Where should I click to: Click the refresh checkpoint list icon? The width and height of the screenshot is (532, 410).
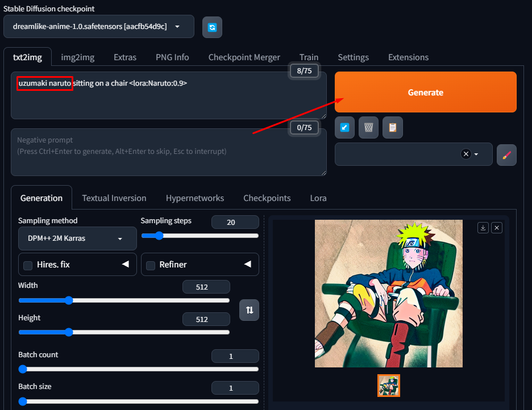[212, 27]
